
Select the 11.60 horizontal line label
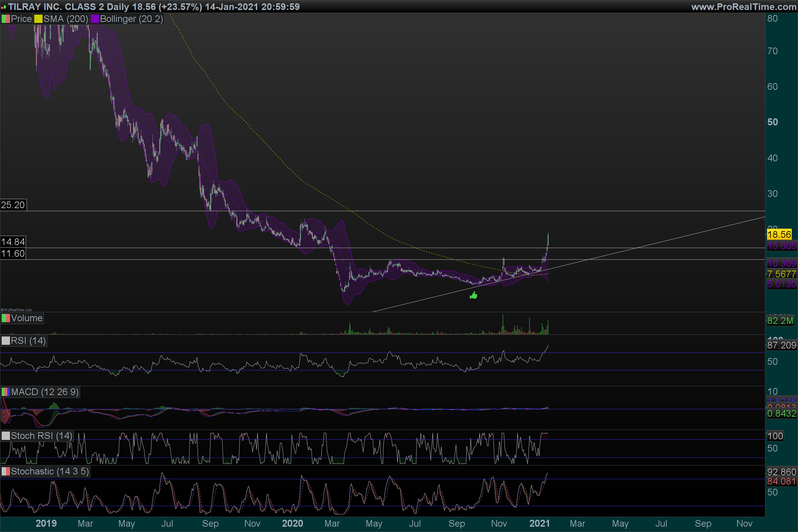coord(13,253)
